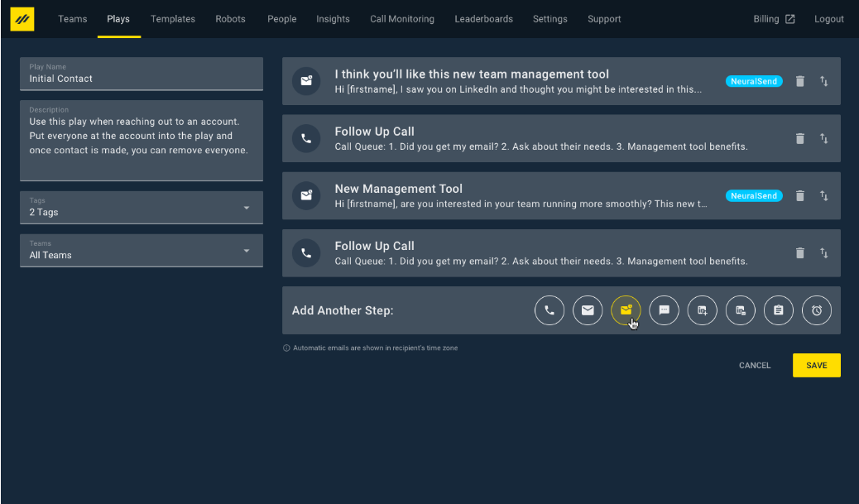This screenshot has width=859, height=504.
Task: Reorder the last Follow Up Call step
Action: click(824, 253)
